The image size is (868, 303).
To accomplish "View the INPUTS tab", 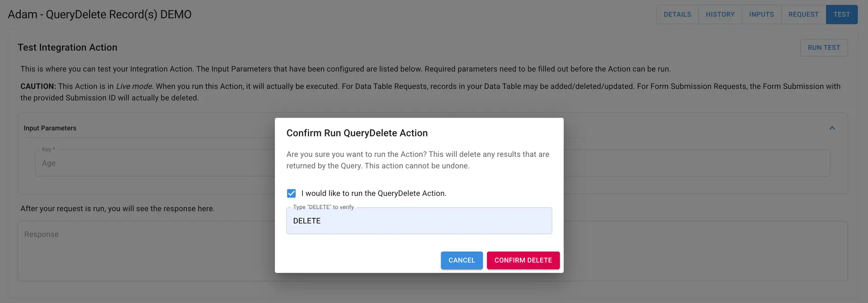I will coord(761,14).
